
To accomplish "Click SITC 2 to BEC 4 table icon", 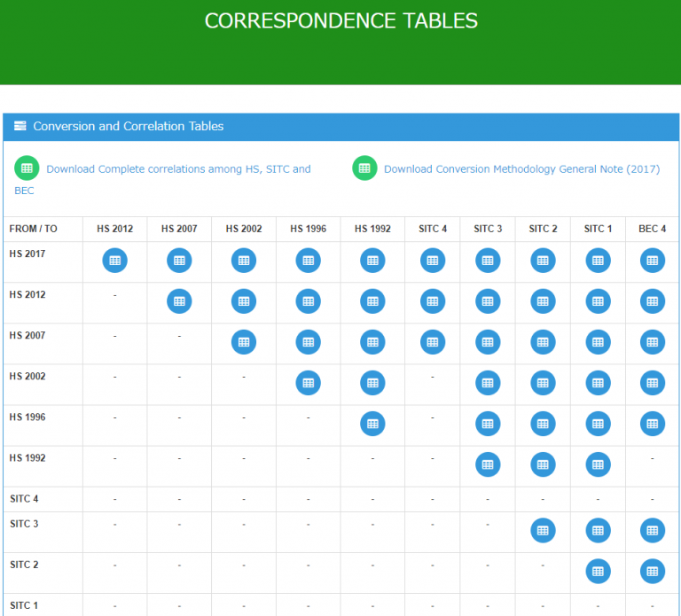I will [653, 571].
